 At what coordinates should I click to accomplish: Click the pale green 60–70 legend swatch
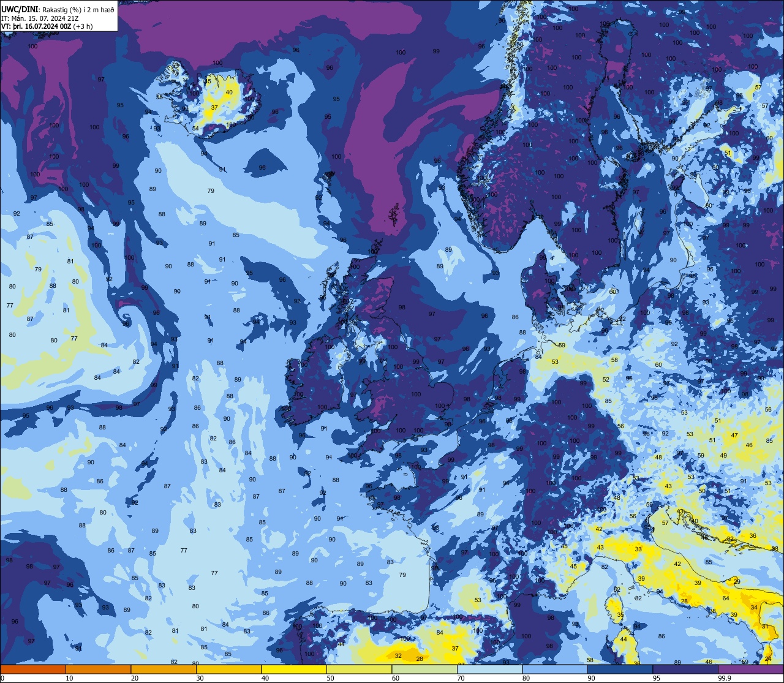(x=424, y=670)
